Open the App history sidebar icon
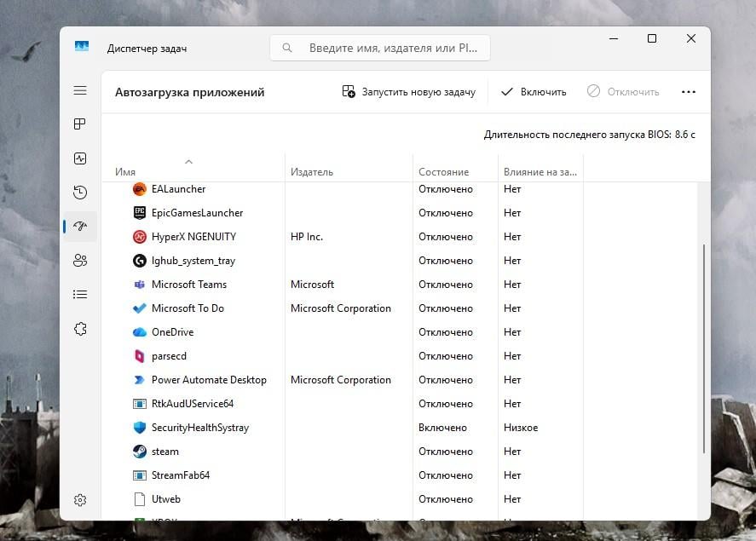The height and width of the screenshot is (541, 756). (x=80, y=193)
